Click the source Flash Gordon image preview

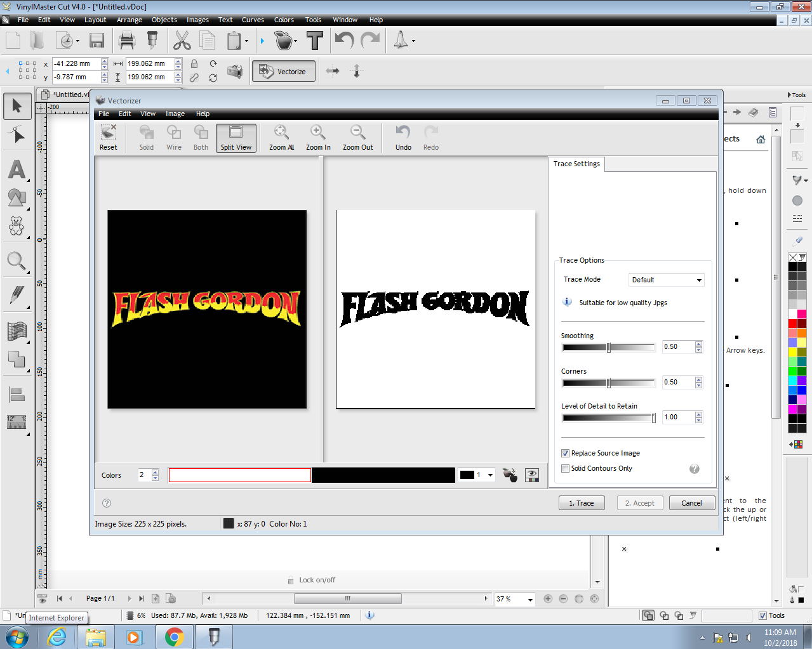pos(207,309)
